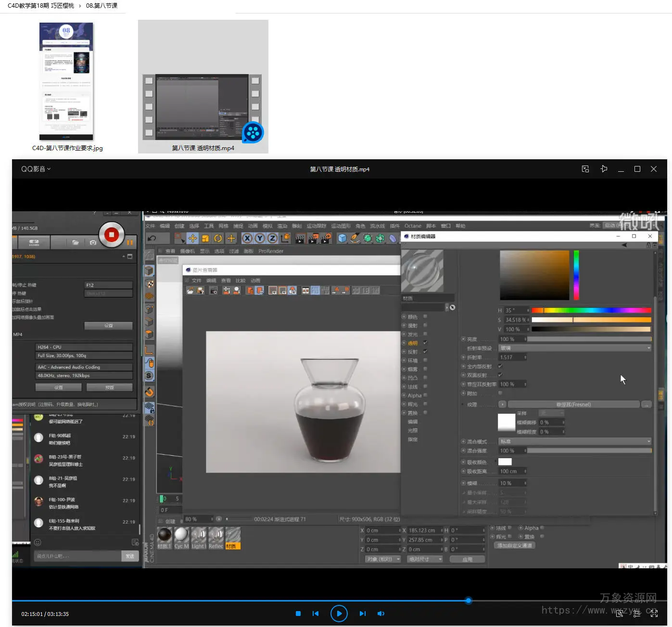Click the play button in the player
This screenshot has width=672, height=627.
[339, 614]
